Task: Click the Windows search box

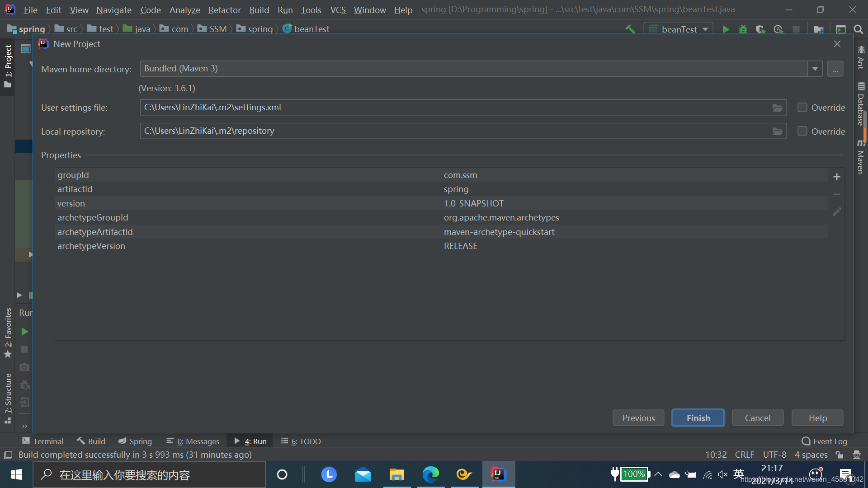Action: pyautogui.click(x=149, y=474)
